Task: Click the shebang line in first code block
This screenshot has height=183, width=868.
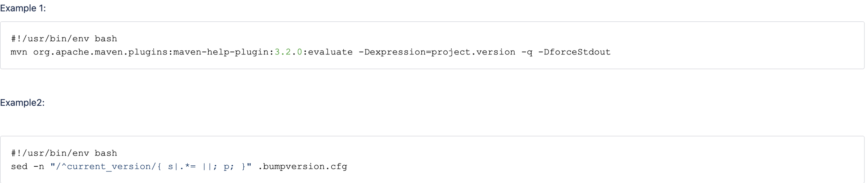Action: 64,39
